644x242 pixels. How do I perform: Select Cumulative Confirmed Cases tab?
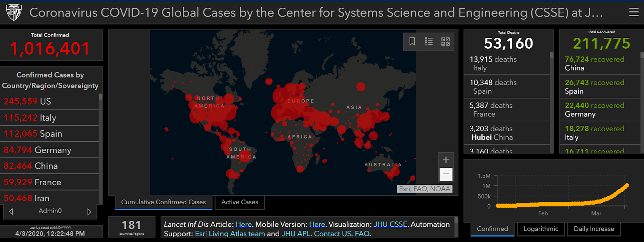[163, 202]
